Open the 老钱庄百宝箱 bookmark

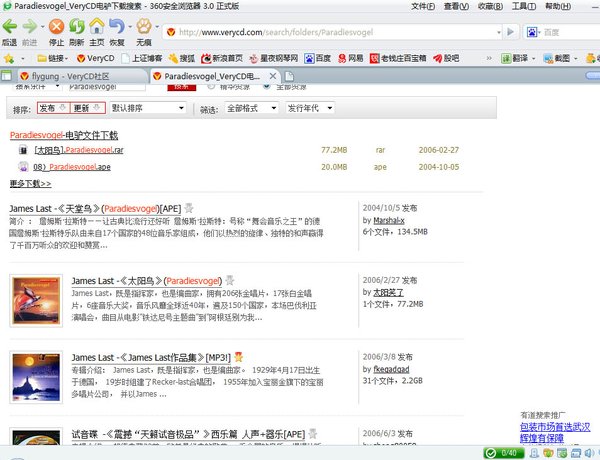click(398, 58)
